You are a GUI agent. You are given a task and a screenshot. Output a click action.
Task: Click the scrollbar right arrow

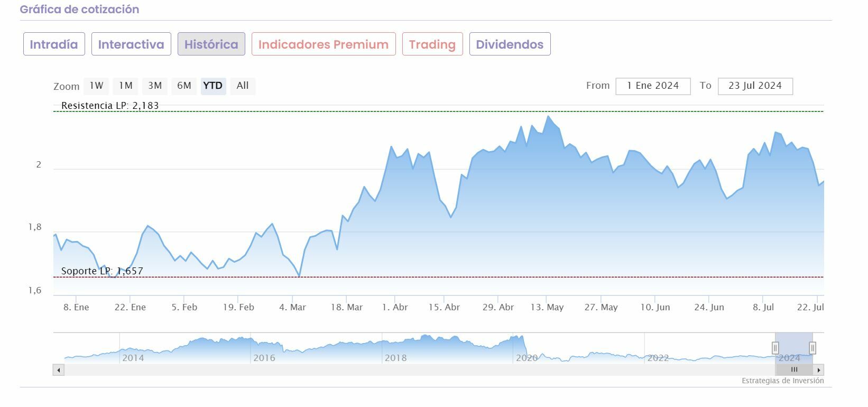[819, 370]
